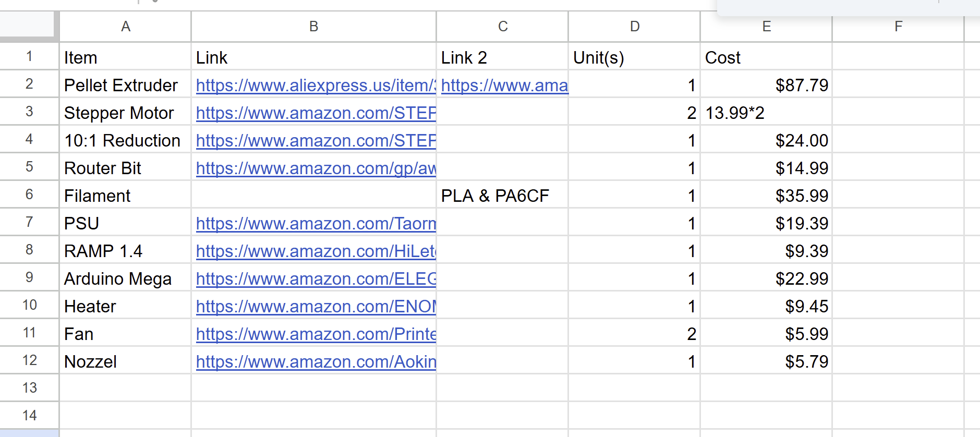
Task: Select column D header
Action: pos(634,27)
